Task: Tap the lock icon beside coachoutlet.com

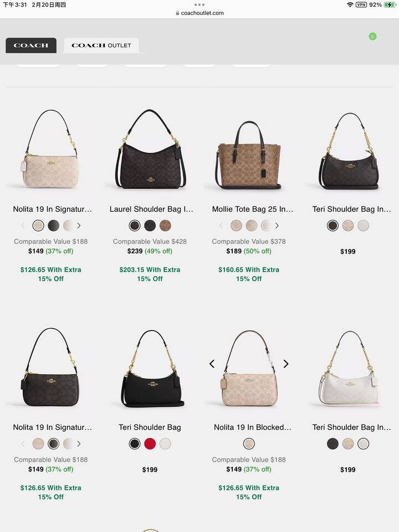Action: click(177, 13)
